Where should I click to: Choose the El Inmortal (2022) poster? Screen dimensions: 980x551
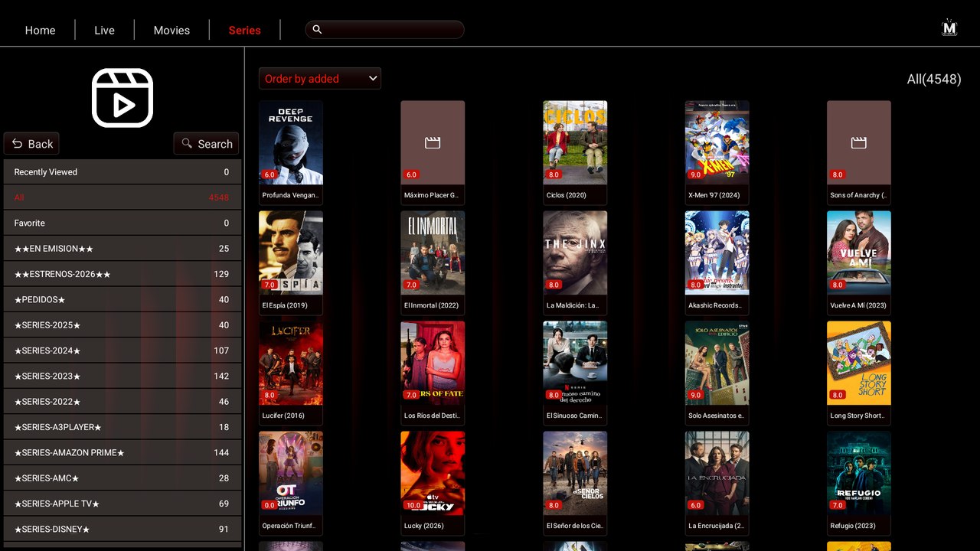[x=433, y=253]
